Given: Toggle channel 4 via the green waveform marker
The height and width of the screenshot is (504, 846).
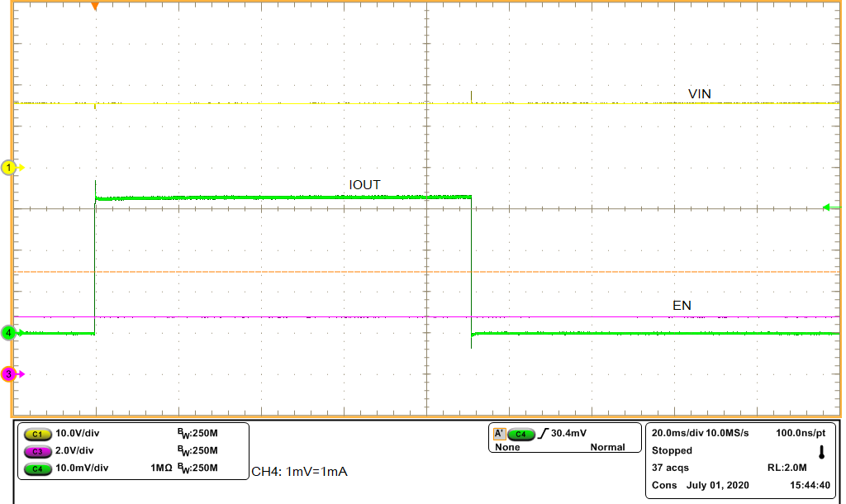Looking at the screenshot, I should (7, 333).
